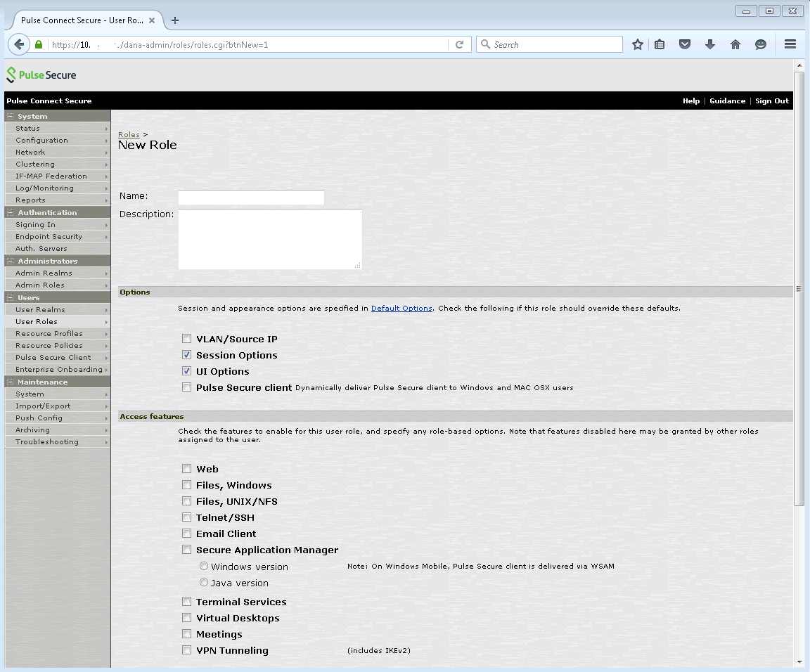This screenshot has height=672, width=810.
Task: Collapse the Authentication sidebar section
Action: coord(11,213)
